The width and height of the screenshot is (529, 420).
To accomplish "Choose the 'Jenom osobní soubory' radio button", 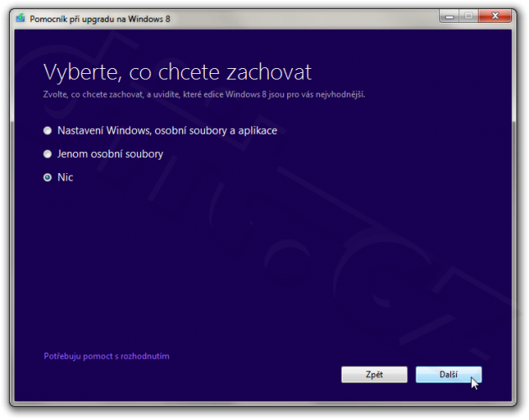I will click(x=48, y=155).
